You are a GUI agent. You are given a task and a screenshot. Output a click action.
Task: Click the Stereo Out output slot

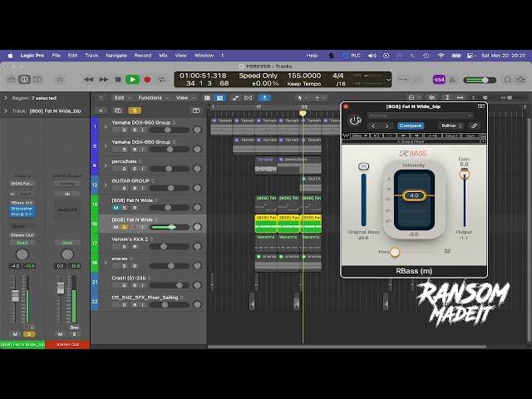pos(22,235)
